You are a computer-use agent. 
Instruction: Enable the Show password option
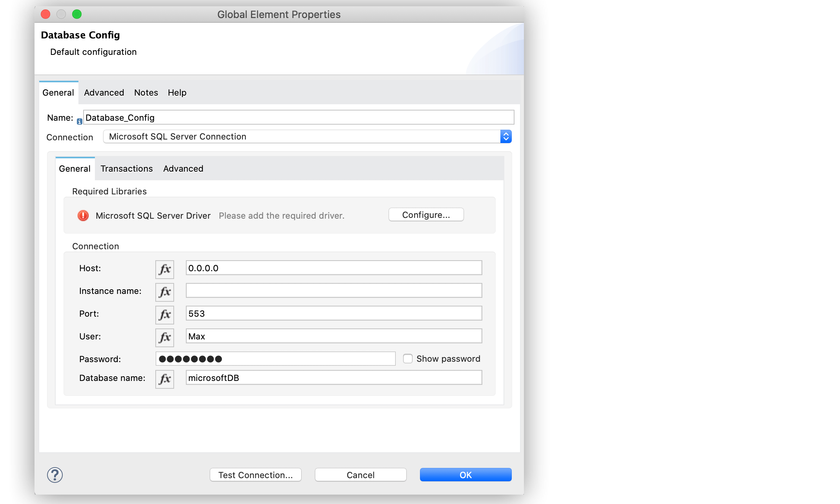tap(408, 359)
